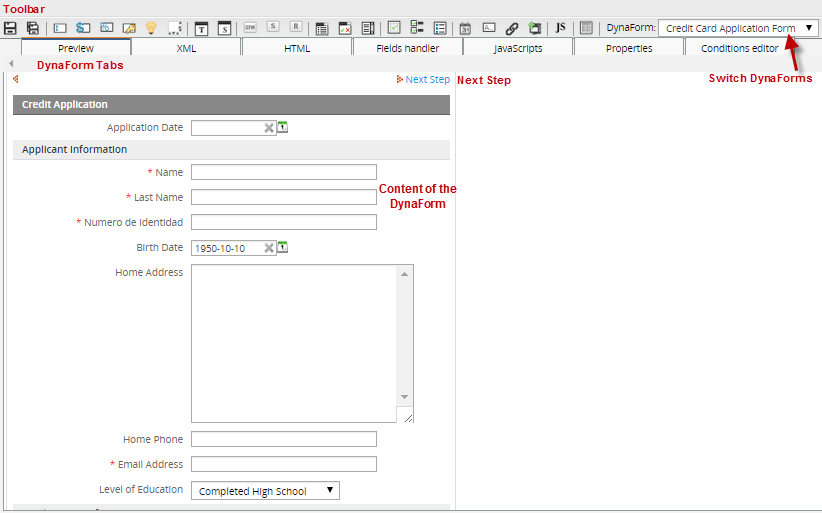
Task: Click the light bulb suggest icon
Action: tap(151, 28)
